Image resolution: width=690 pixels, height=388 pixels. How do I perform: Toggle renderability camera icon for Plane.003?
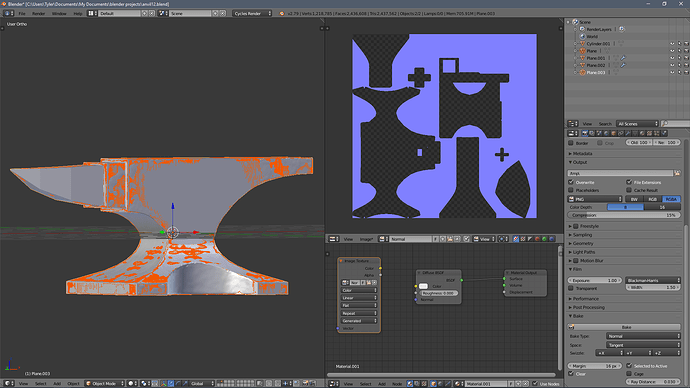point(686,72)
